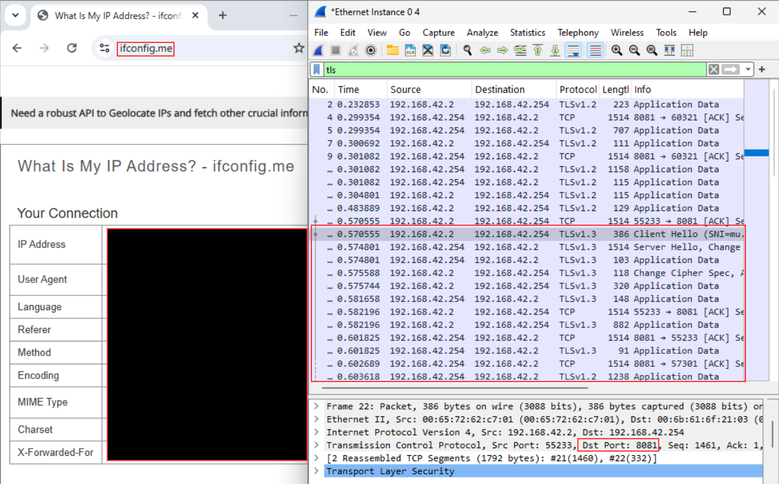Sort packets by Source column header
779x484 pixels.
[x=429, y=89]
